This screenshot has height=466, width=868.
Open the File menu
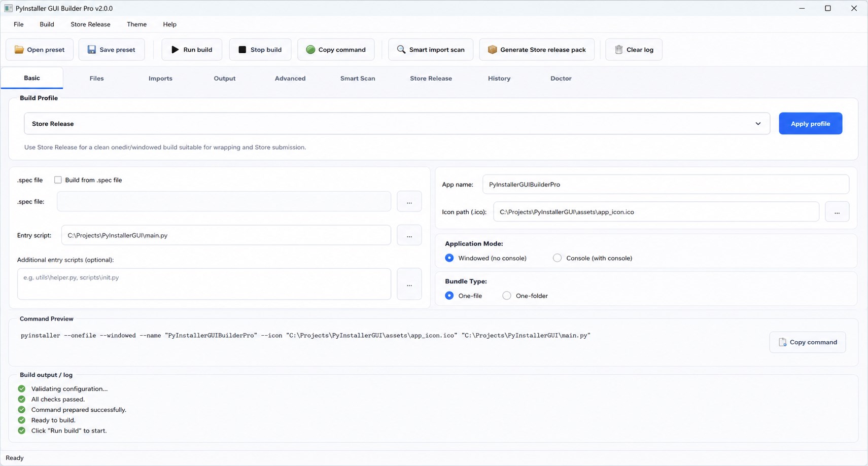coord(19,24)
